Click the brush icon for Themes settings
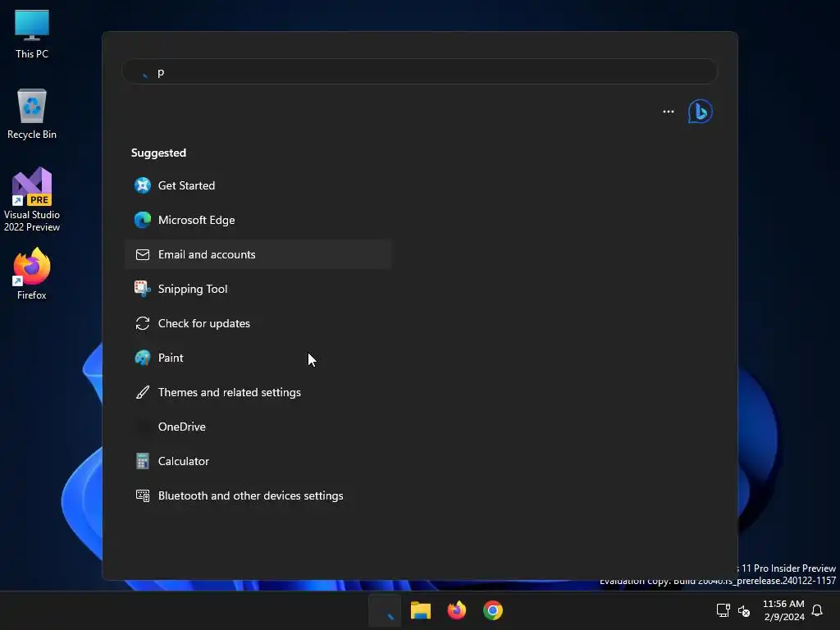The image size is (840, 630). pyautogui.click(x=143, y=392)
